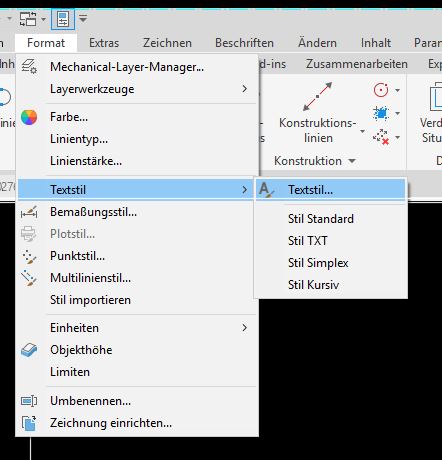442x460 pixels.
Task: Expand the Einheiten submenu arrow
Action: [245, 328]
